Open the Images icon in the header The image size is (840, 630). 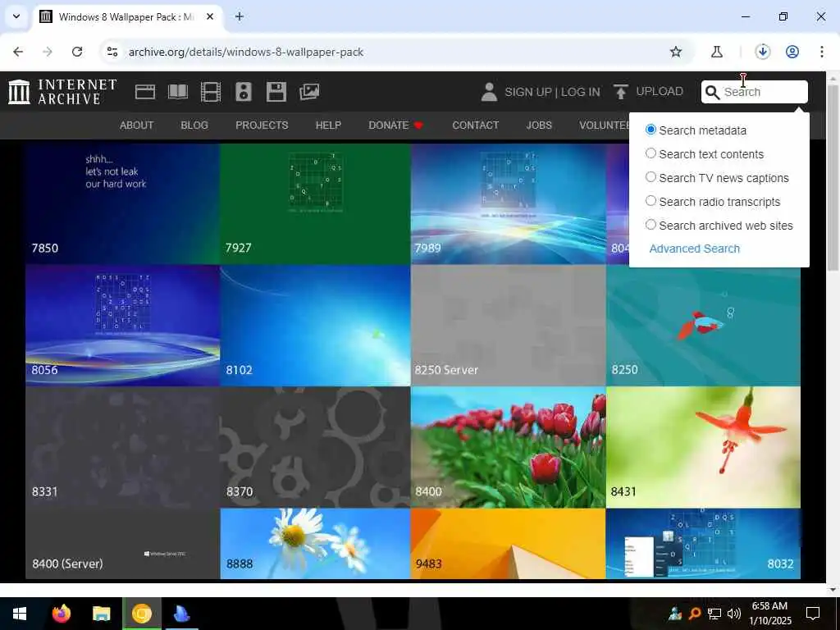point(309,92)
